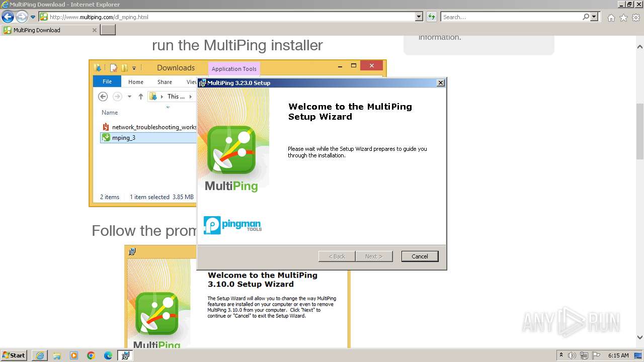The width and height of the screenshot is (644, 362).
Task: Click the volume speaker tray icon
Action: [572, 355]
